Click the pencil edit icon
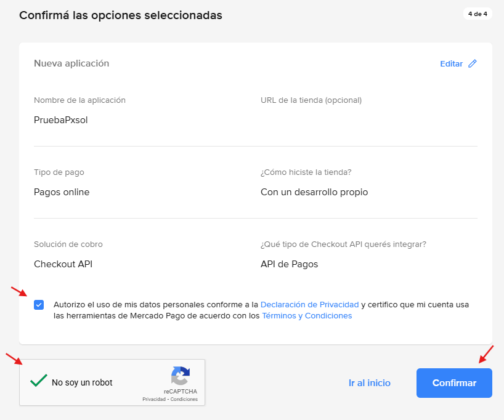 473,63
